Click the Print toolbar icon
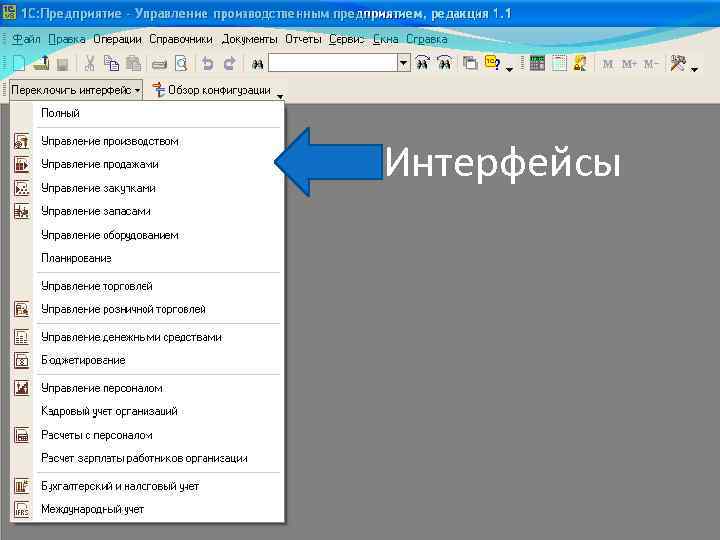This screenshot has height=540, width=720. click(x=159, y=64)
